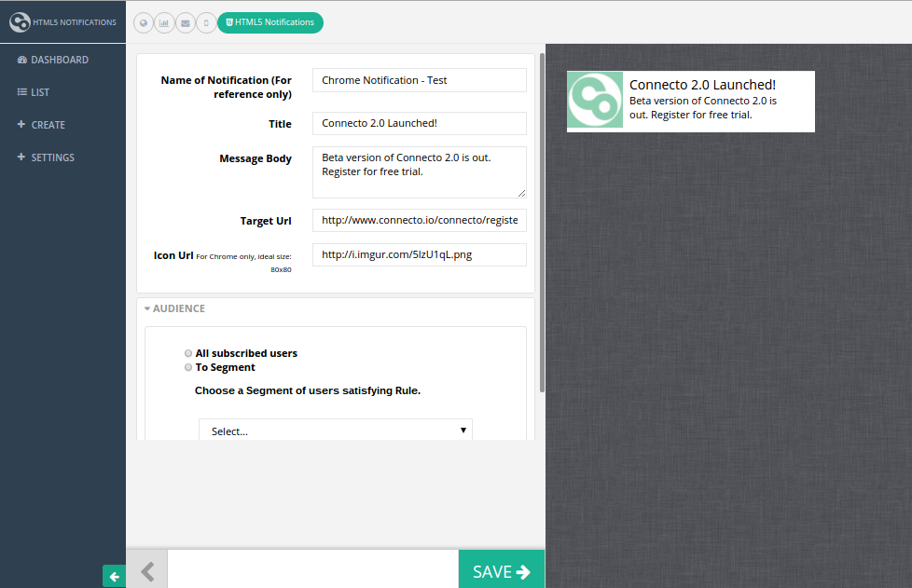Click the preview body text about Beta version

tap(703, 108)
